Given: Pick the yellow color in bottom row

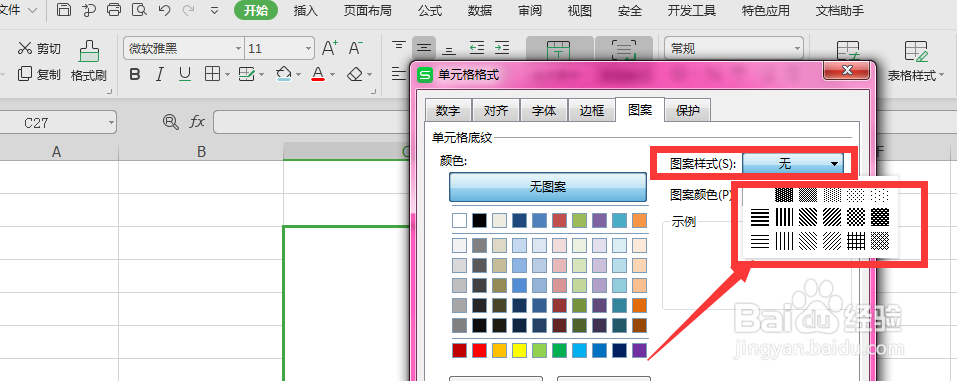Looking at the screenshot, I should pos(519,350).
